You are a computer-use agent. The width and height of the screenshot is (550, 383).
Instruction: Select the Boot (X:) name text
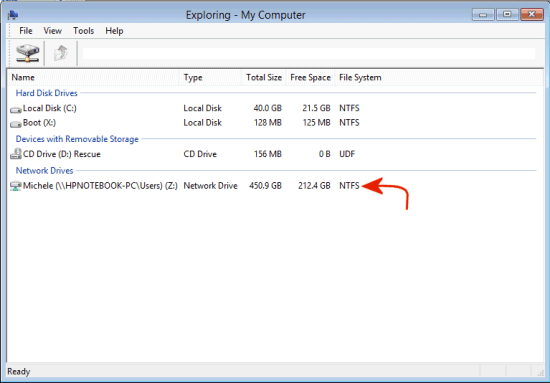click(39, 122)
